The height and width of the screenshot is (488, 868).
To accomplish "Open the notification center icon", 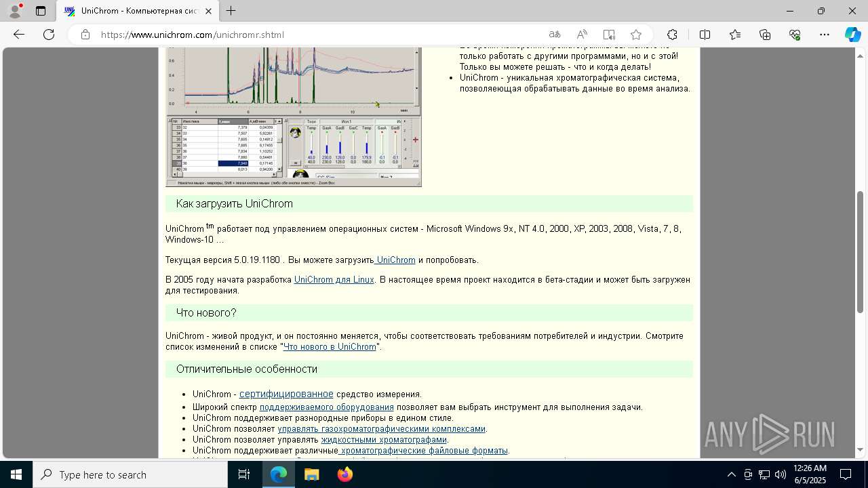I will [x=846, y=474].
